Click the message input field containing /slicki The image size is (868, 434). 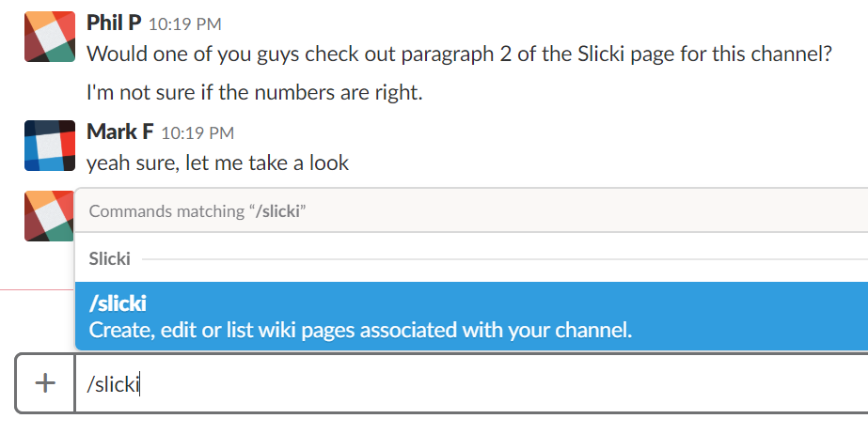(x=471, y=383)
